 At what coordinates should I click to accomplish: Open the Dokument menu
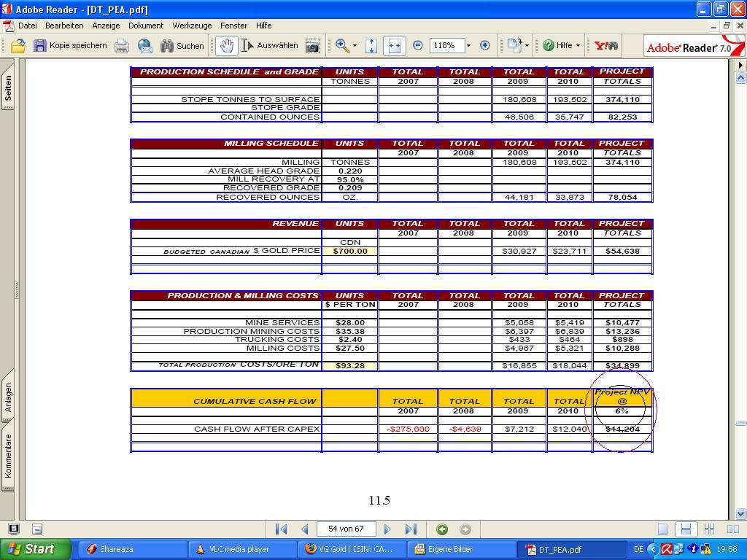(146, 26)
